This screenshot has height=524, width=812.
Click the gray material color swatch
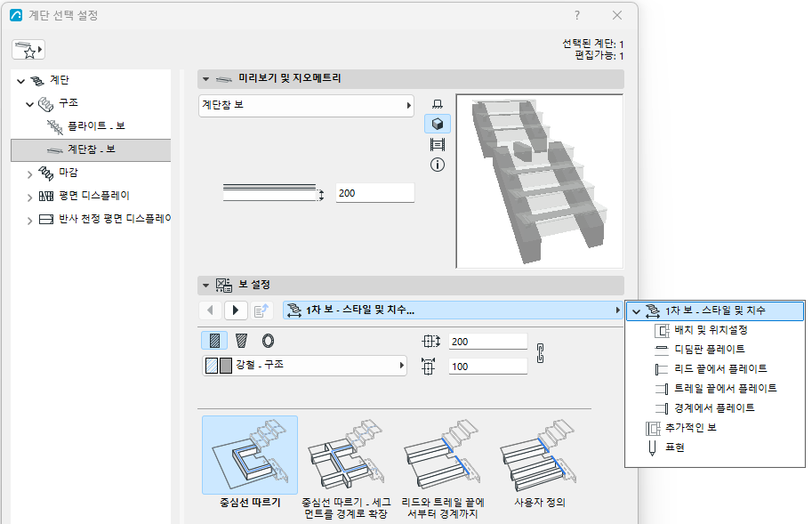coord(226,366)
